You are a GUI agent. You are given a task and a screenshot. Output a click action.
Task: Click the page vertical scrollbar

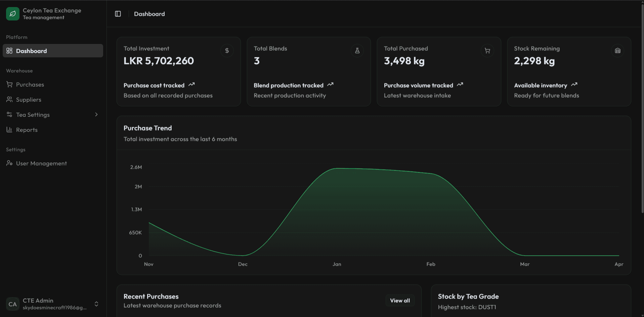point(642,107)
